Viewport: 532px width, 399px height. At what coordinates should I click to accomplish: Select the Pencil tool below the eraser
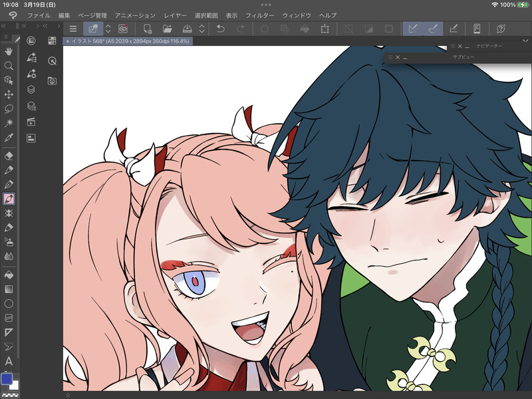coord(9,170)
